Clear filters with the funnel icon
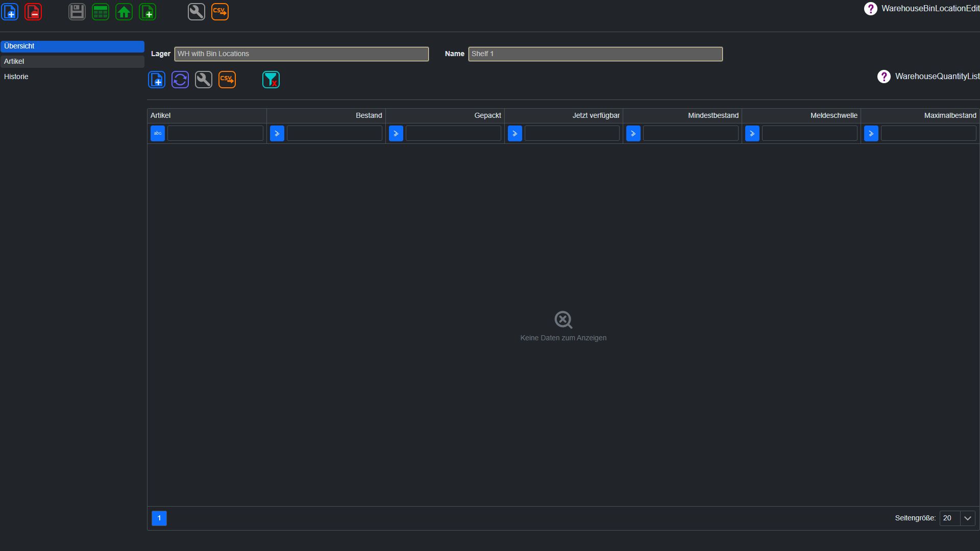The width and height of the screenshot is (980, 551). tap(271, 80)
